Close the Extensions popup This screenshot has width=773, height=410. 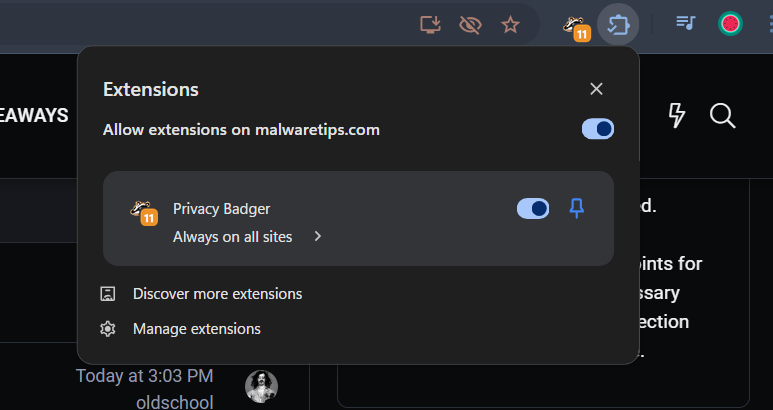coord(596,89)
